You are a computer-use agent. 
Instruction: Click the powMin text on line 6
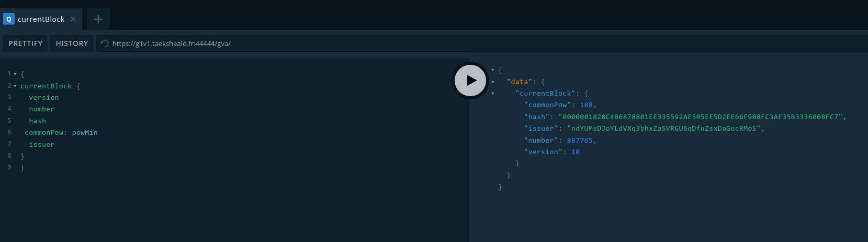tap(85, 133)
